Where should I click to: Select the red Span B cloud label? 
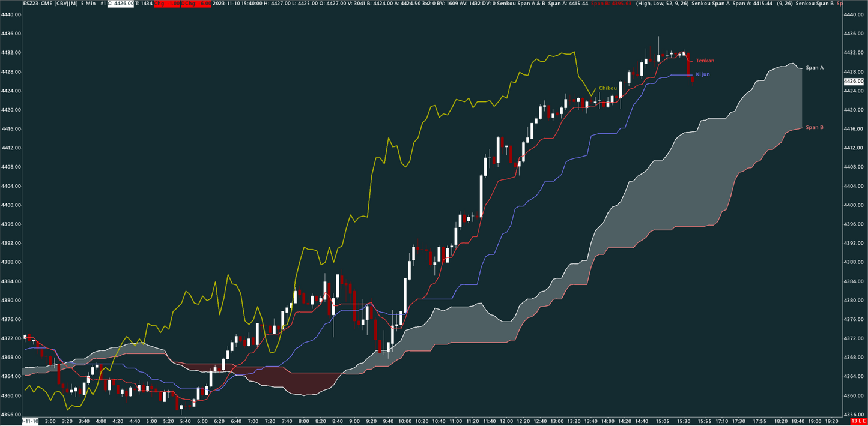click(815, 127)
